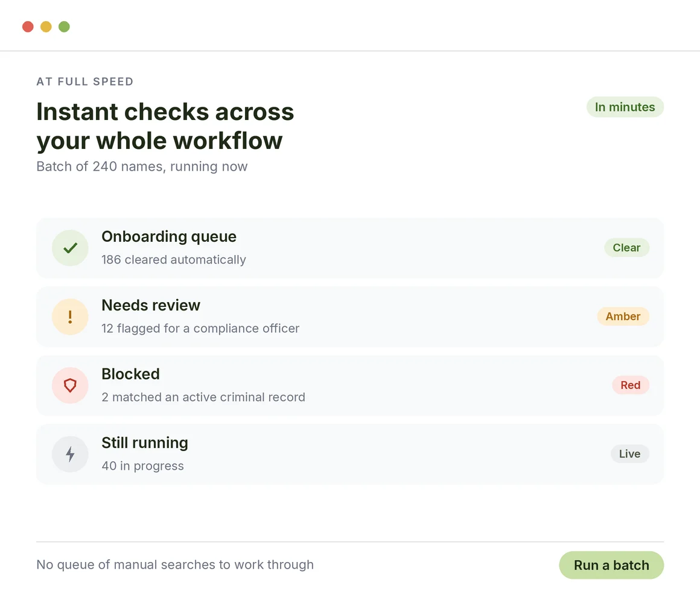Viewport: 700px width, 603px height.
Task: Run a batch with the green button
Action: click(x=611, y=565)
